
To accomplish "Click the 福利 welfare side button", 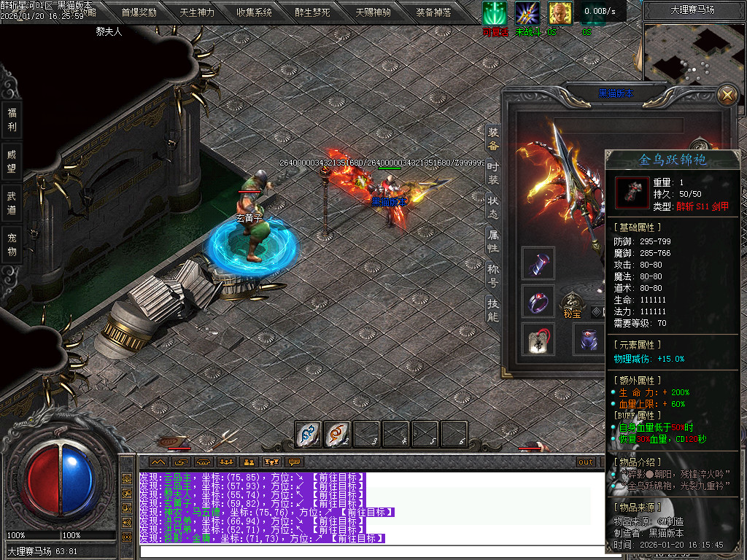I will pyautogui.click(x=12, y=121).
